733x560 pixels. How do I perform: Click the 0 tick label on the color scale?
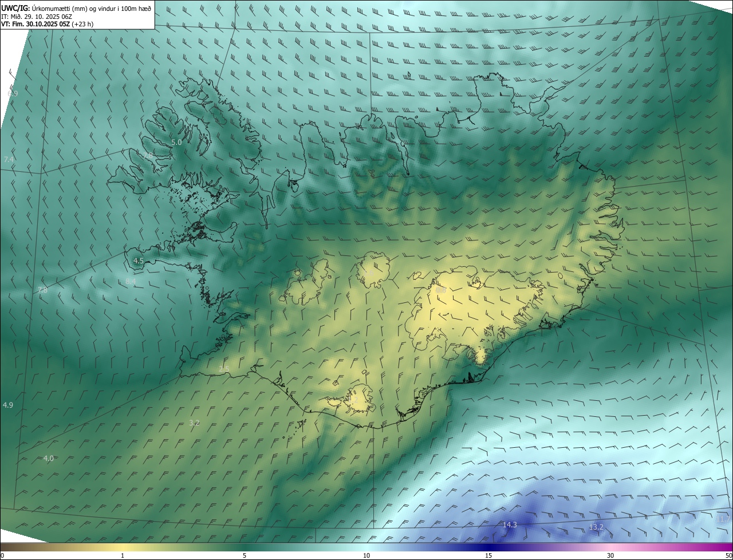pos(2,555)
